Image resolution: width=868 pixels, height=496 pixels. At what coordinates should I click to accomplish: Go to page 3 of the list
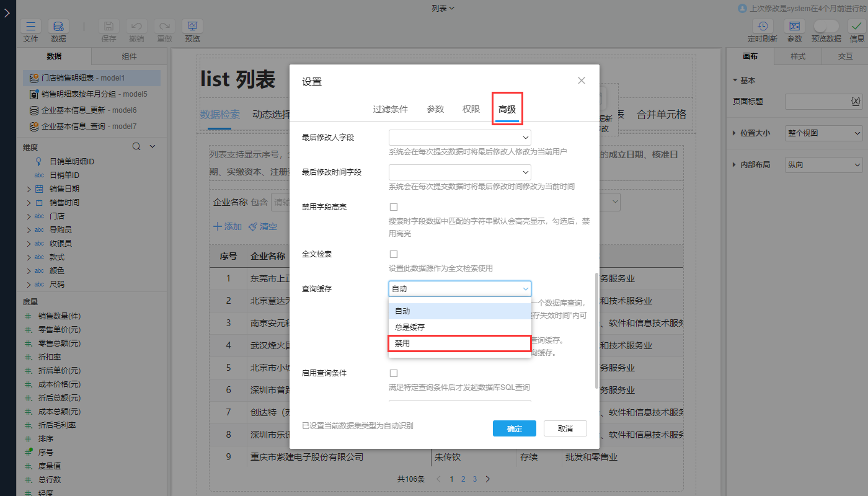pyautogui.click(x=475, y=479)
